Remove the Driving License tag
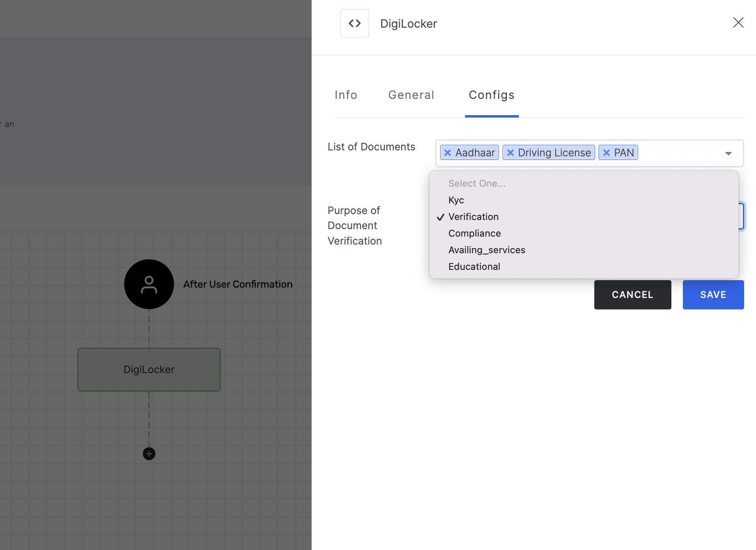Viewport: 756px width, 550px height. [510, 153]
